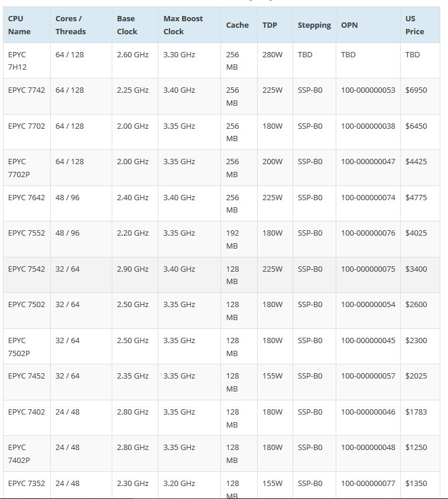Click the 192 MB cache cell

coord(239,239)
